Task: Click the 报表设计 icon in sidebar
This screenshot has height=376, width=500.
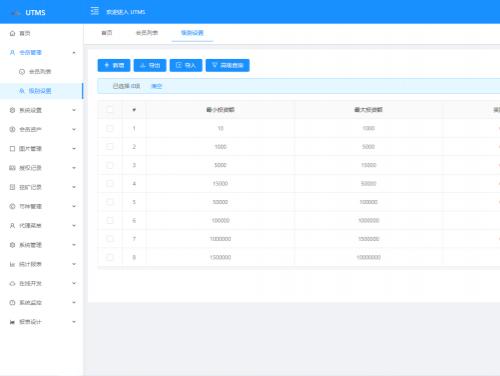Action: point(12,322)
